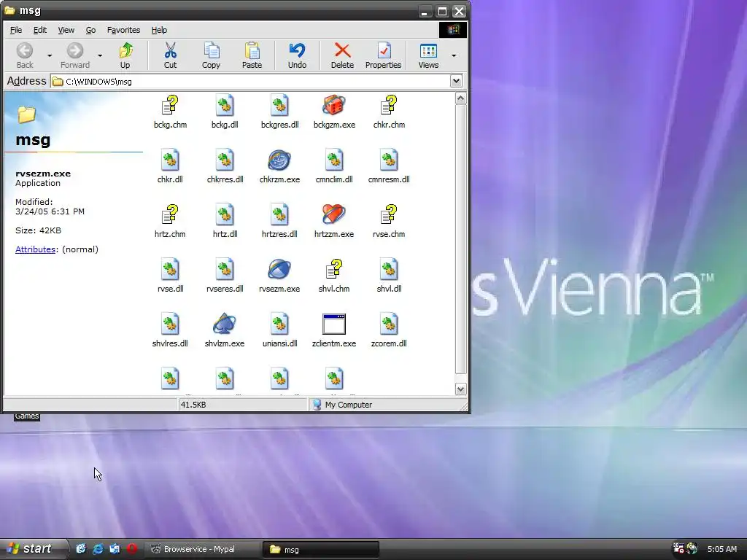Click the Start button

pyautogui.click(x=32, y=549)
